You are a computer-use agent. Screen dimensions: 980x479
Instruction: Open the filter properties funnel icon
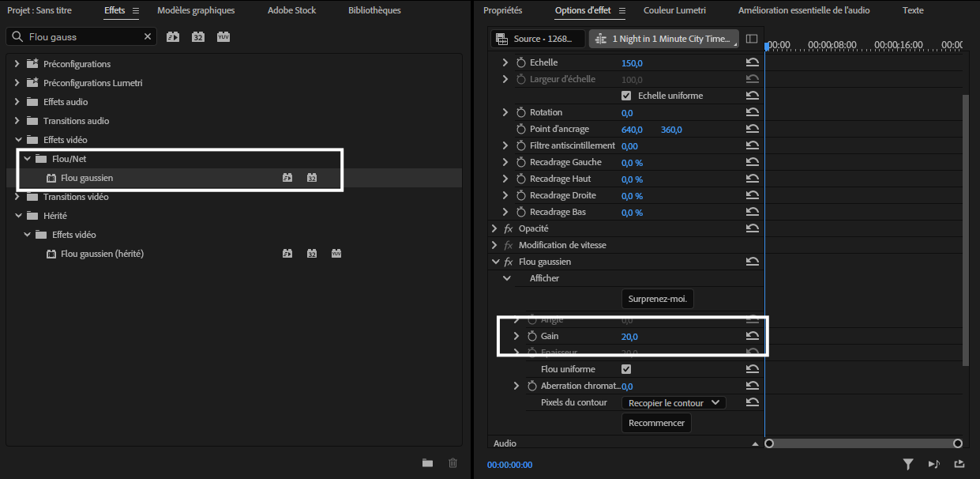click(x=908, y=465)
